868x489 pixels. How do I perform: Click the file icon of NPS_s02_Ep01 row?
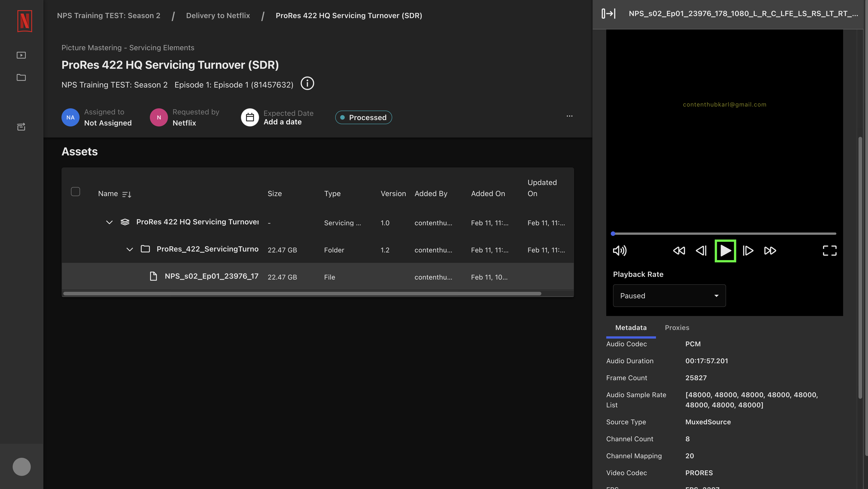tap(153, 276)
